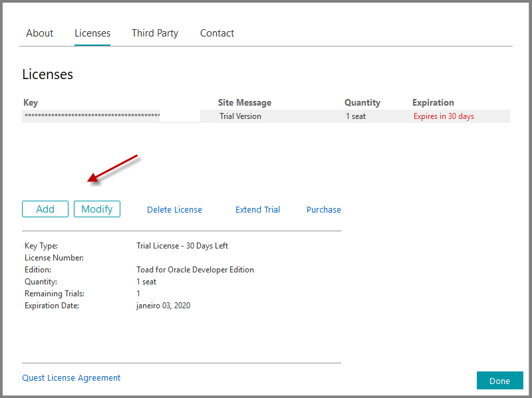Click the Quantity column header
This screenshot has height=398, width=532.
click(x=362, y=103)
